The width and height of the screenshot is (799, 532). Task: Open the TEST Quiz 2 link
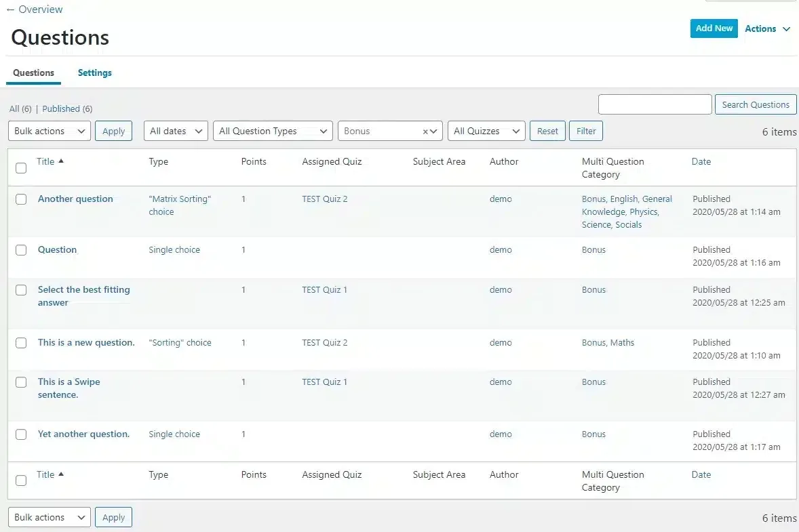tap(324, 199)
